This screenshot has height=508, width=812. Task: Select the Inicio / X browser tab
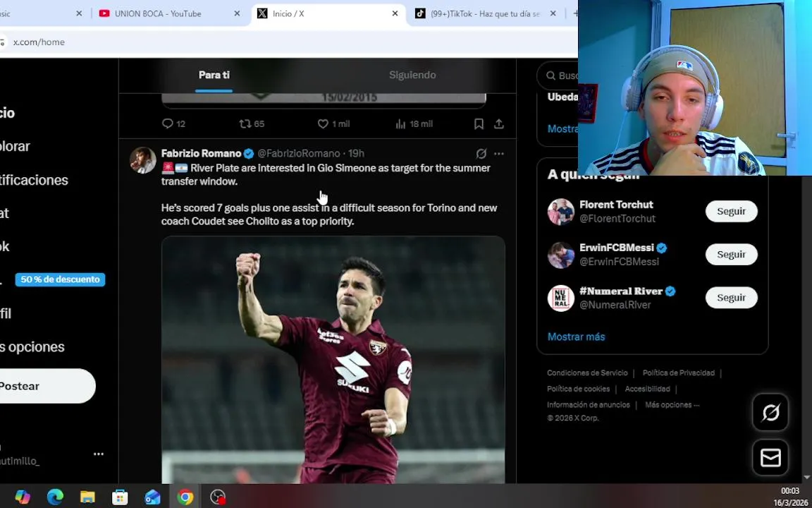328,14
